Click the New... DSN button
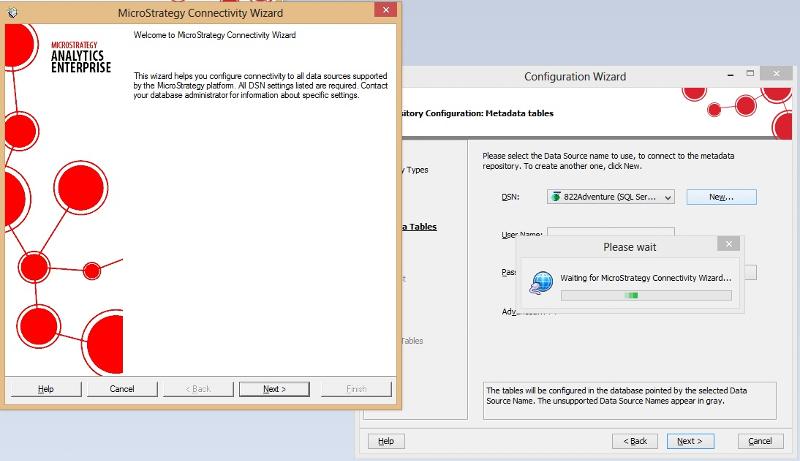Image resolution: width=800 pixels, height=461 pixels. pyautogui.click(x=721, y=197)
